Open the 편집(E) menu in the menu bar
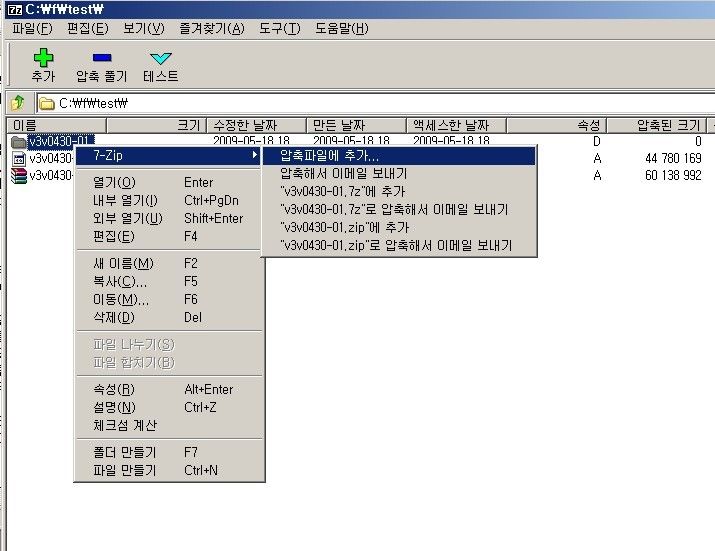This screenshot has width=715, height=551. (x=88, y=29)
